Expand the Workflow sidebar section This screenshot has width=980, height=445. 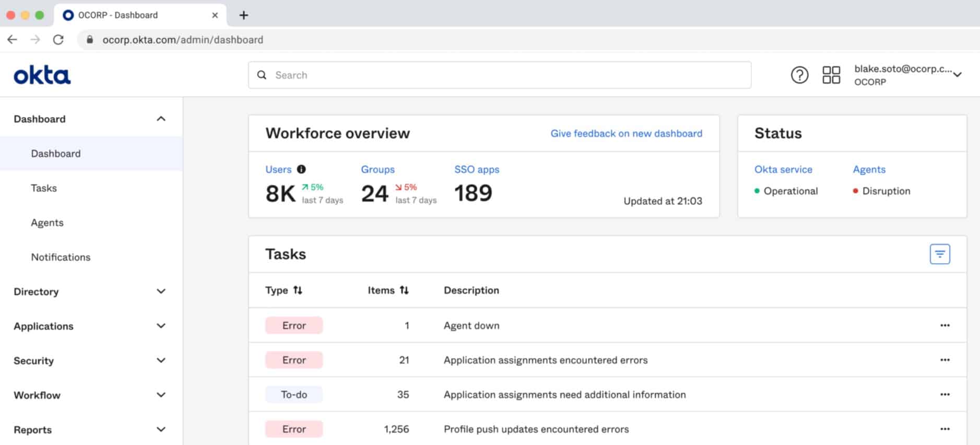click(161, 395)
